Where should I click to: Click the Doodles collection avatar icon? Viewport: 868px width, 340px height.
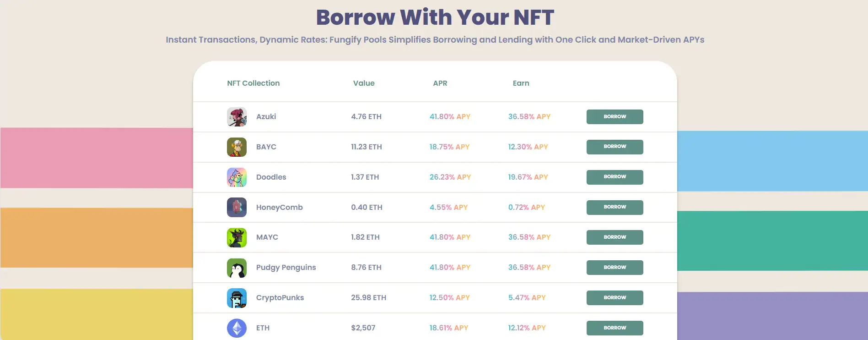(237, 177)
